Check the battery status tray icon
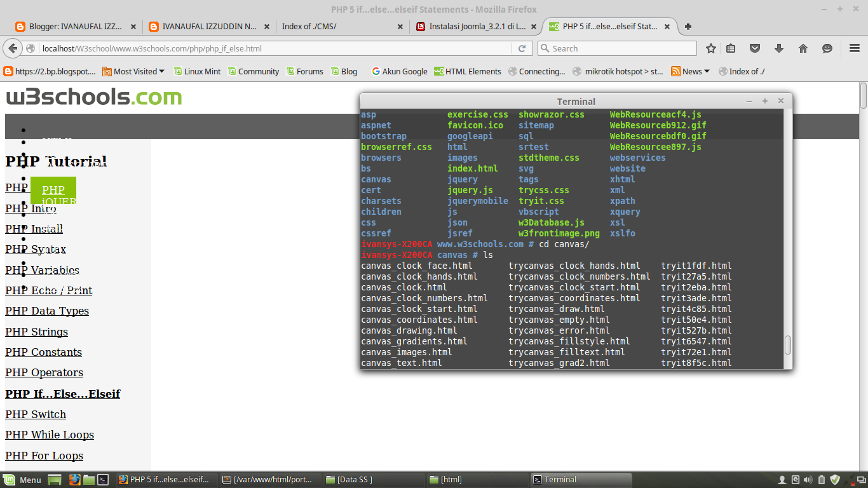The image size is (868, 488). (821, 480)
